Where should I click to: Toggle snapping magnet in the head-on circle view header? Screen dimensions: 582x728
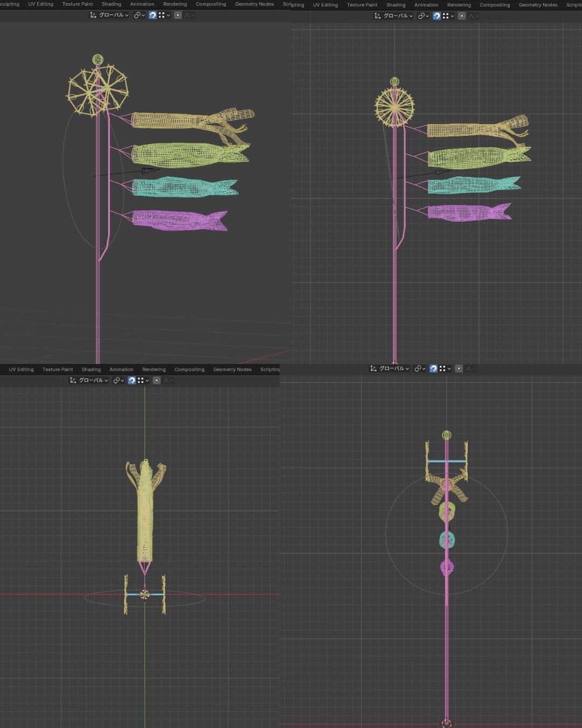(433, 368)
